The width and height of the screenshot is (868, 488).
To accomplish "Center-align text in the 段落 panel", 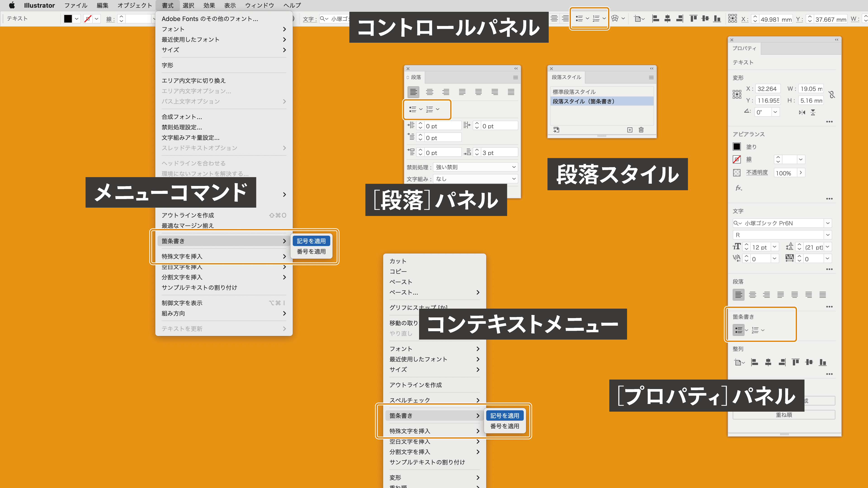I will point(430,92).
